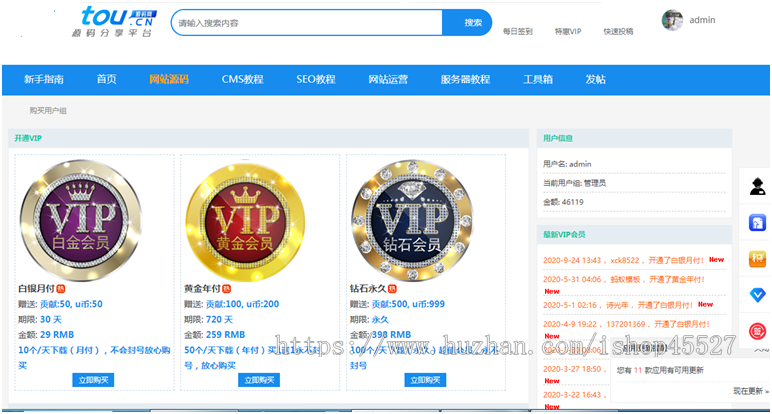Click the 购买用户组 breadcrumb
Screen dimensions: 772x414
coord(48,111)
